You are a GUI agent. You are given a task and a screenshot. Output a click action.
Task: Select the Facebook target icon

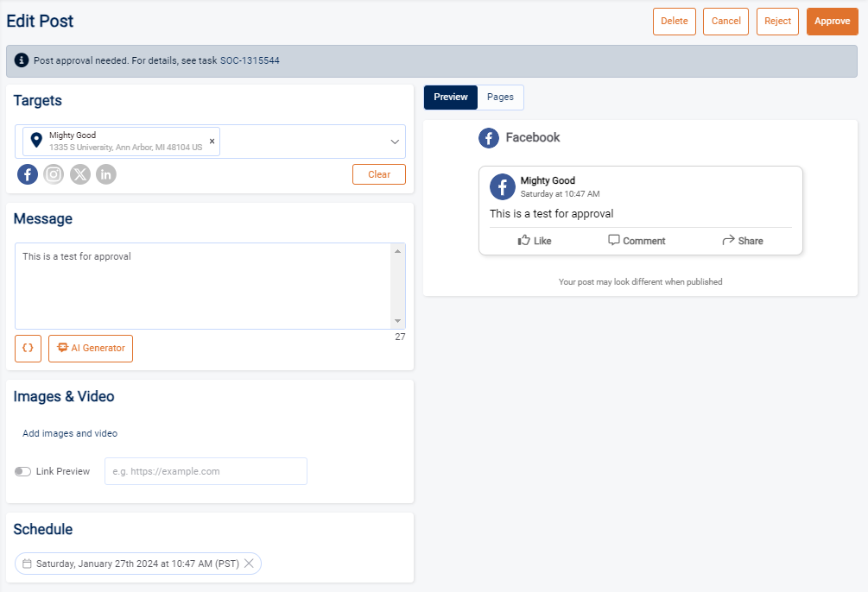[x=27, y=173]
